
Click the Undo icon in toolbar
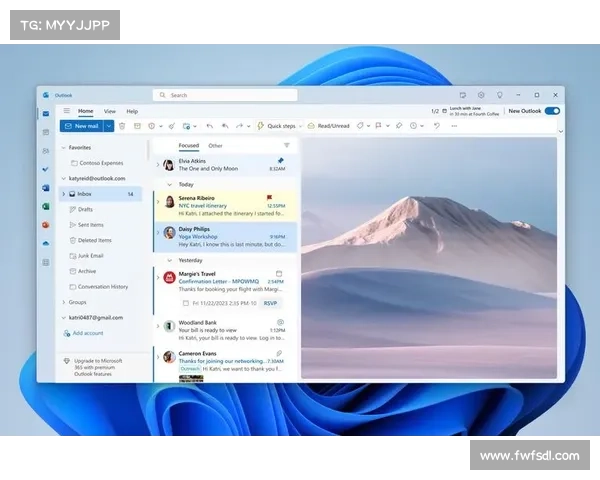[x=437, y=126]
